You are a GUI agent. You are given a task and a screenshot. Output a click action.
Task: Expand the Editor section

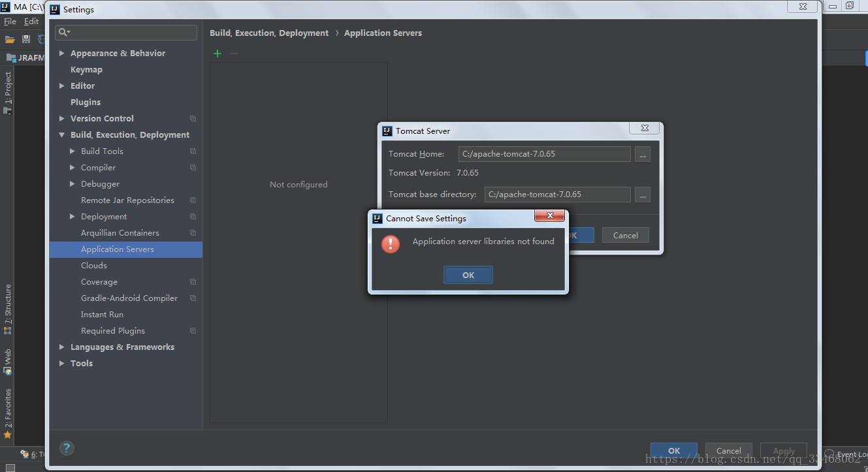(x=61, y=86)
